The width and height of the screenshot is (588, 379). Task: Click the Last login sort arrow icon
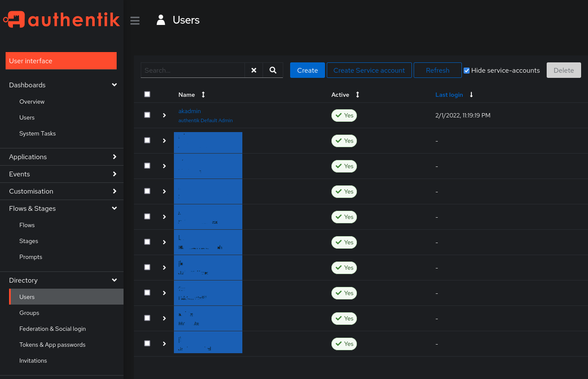pos(471,95)
